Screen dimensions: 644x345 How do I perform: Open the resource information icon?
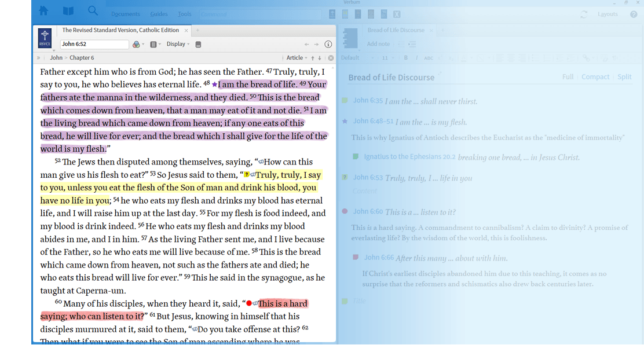click(x=328, y=45)
